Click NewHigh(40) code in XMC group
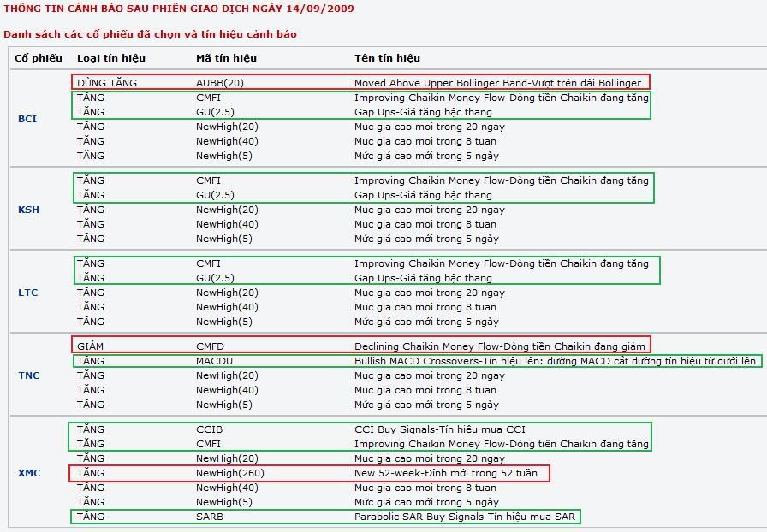767x532 pixels. (x=227, y=488)
